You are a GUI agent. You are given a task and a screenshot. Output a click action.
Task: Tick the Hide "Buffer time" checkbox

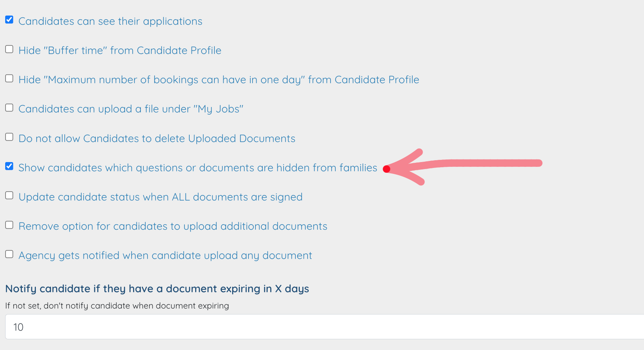pos(9,49)
